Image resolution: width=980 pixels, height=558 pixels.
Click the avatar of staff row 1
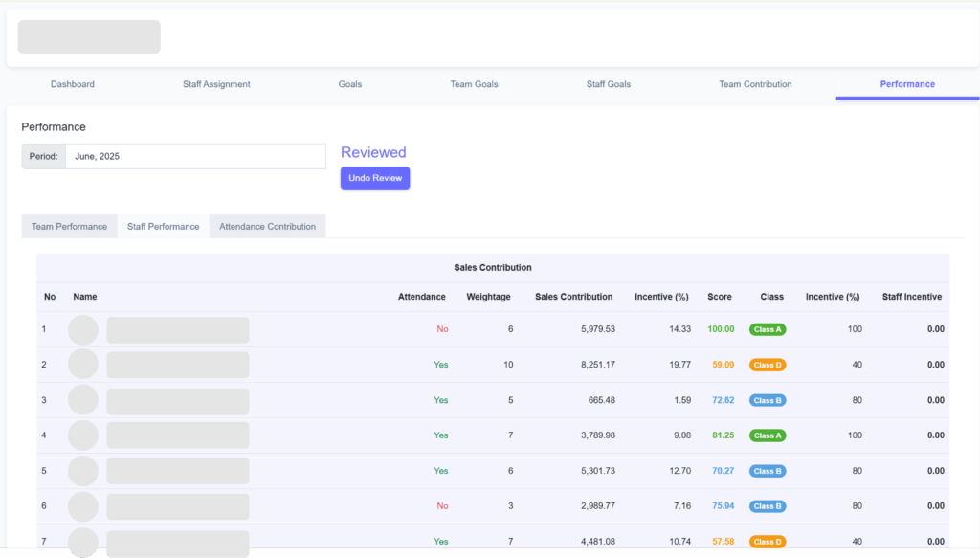[83, 329]
